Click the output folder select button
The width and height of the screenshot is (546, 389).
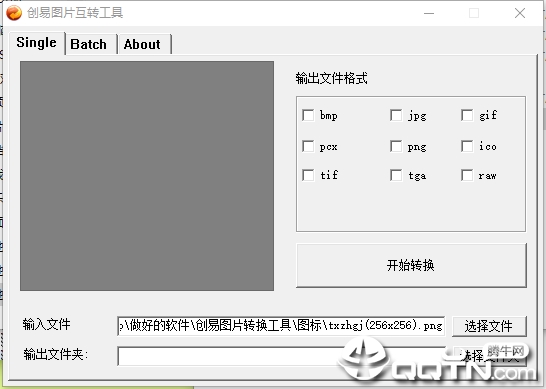[489, 356]
